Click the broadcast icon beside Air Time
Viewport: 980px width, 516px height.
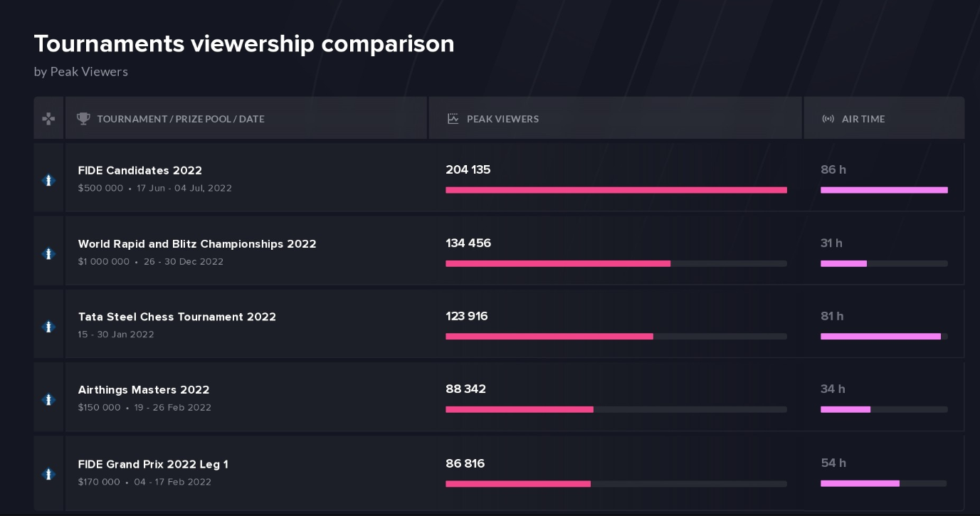click(x=828, y=119)
